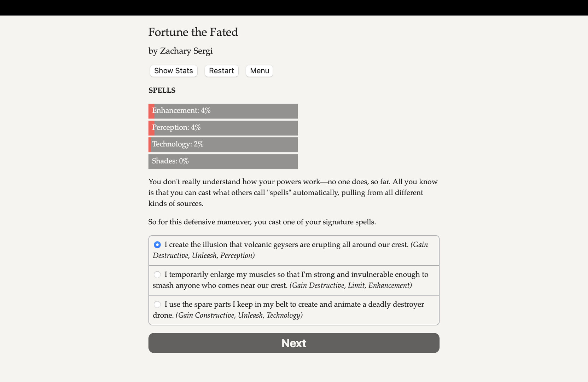
Task: Click the Shades 0% stat bar
Action: pyautogui.click(x=223, y=161)
